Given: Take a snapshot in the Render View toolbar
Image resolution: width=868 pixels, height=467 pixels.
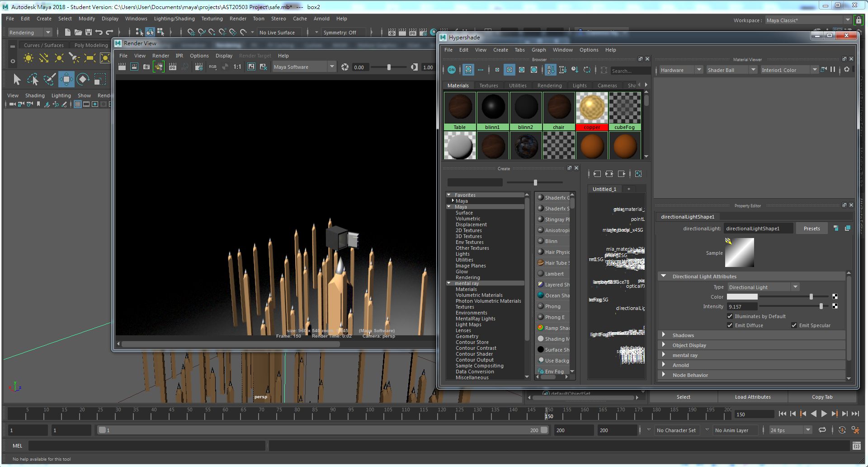Looking at the screenshot, I should [146, 67].
